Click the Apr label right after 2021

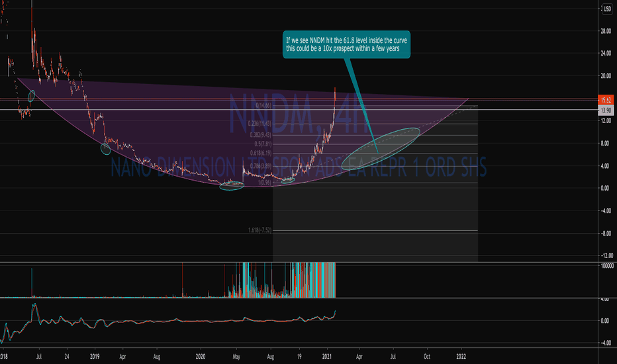pos(359,357)
